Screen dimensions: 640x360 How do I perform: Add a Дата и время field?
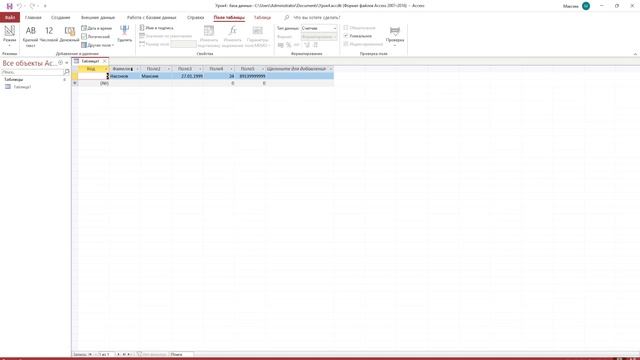tap(97, 28)
